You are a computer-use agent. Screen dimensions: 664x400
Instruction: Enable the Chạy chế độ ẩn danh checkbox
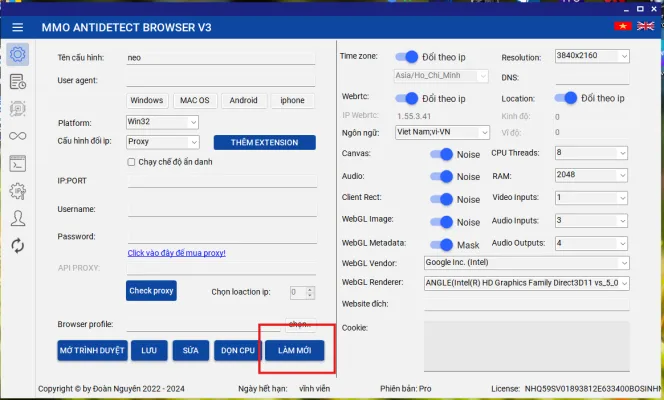[x=132, y=162]
